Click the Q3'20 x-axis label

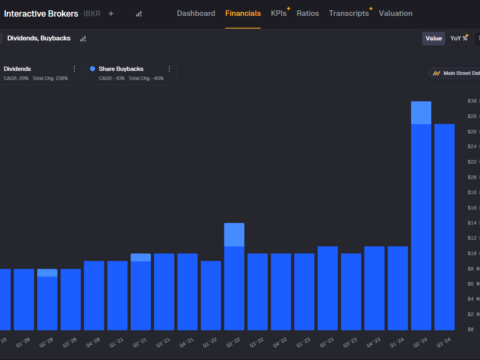pyautogui.click(x=70, y=342)
